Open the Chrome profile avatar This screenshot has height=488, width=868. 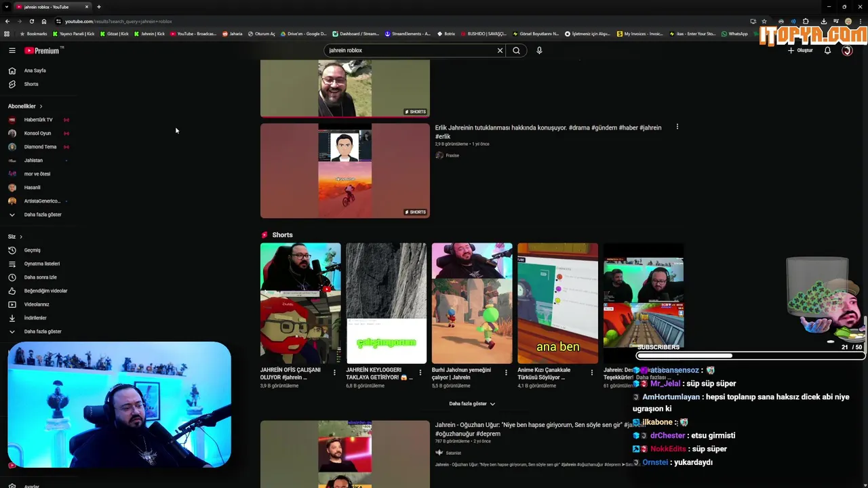click(x=848, y=21)
